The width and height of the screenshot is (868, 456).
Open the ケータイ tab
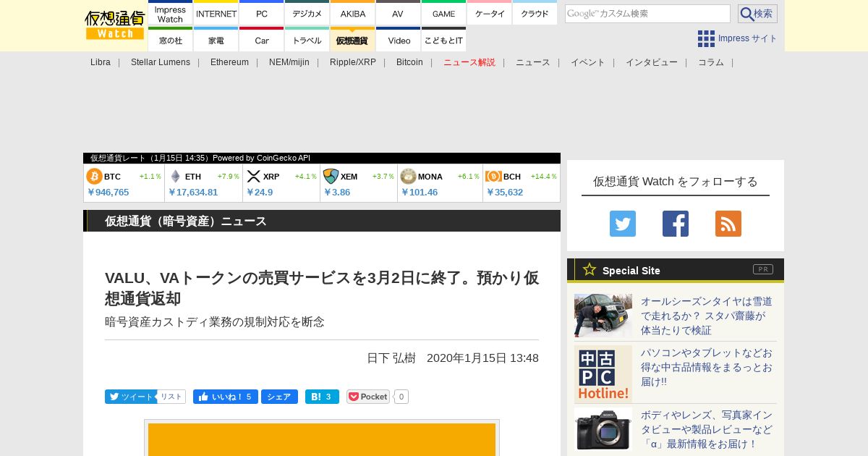click(490, 13)
